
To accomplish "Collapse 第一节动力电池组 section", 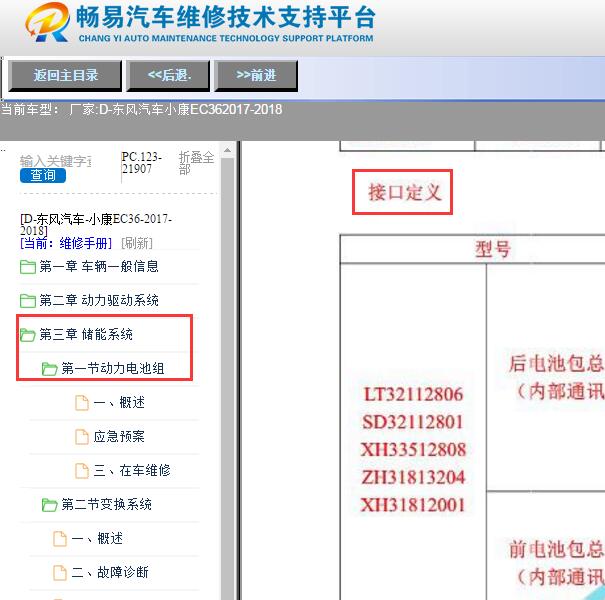I will point(113,368).
